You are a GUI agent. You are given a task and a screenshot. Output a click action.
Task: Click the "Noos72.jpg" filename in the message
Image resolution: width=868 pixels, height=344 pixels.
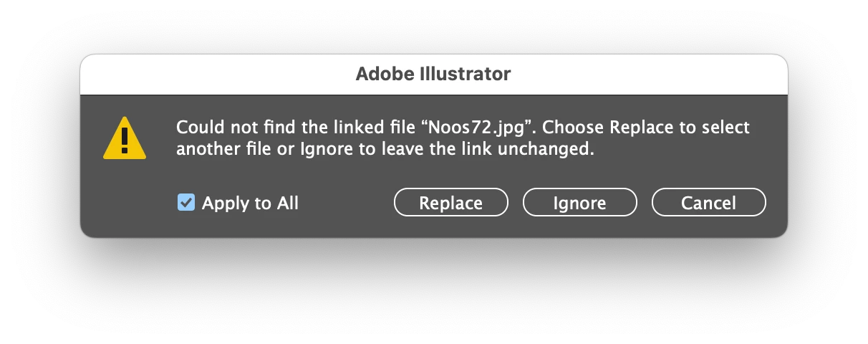click(x=478, y=128)
